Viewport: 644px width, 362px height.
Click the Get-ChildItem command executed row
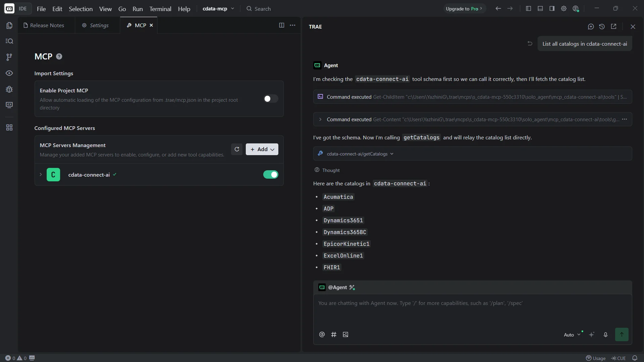pos(473,97)
